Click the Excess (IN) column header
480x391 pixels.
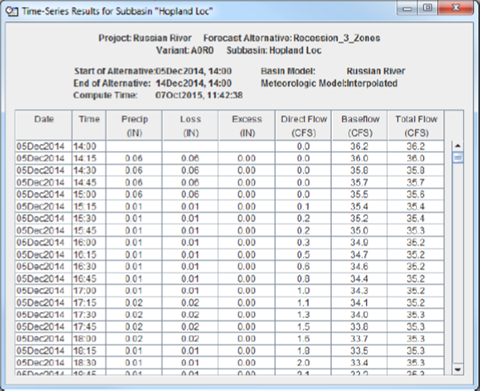247,126
